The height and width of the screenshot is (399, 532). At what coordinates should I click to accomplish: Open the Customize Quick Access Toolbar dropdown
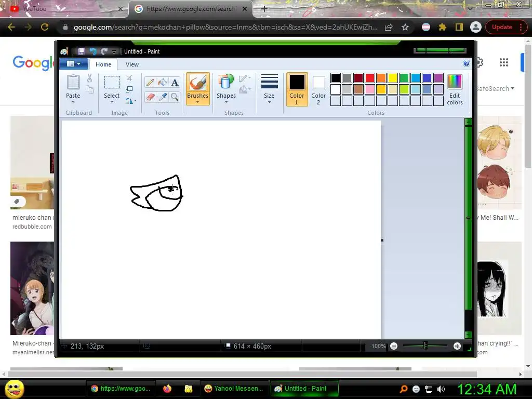pyautogui.click(x=114, y=51)
